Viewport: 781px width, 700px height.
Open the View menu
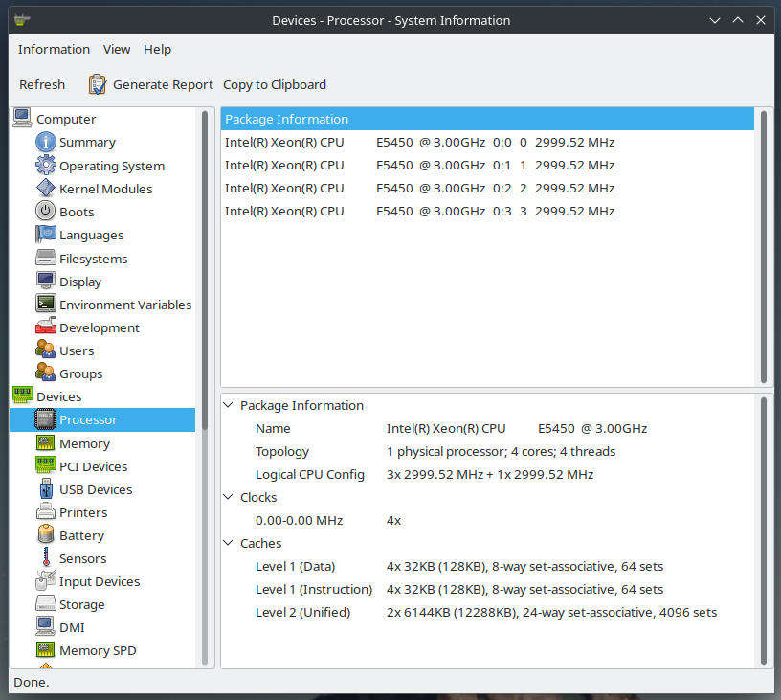[x=116, y=49]
